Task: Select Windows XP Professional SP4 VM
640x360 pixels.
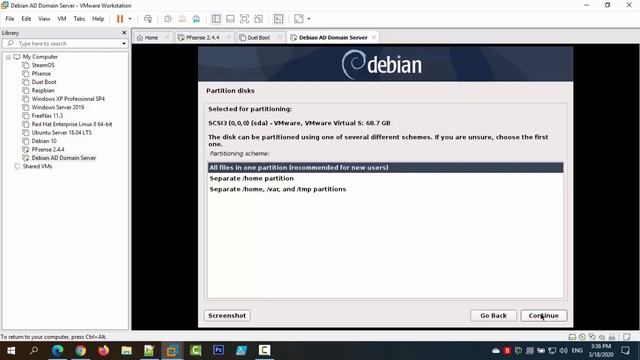Action: click(x=68, y=99)
